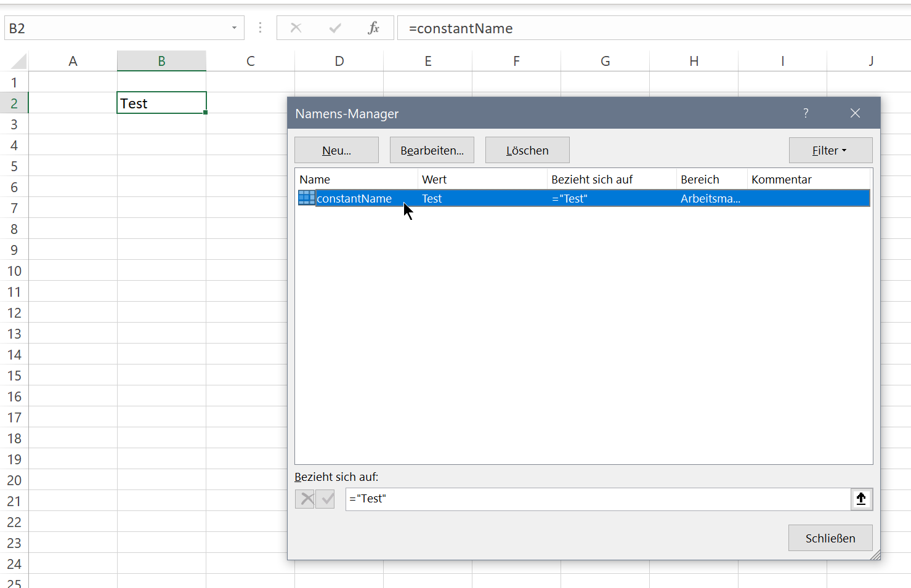Select row 3 header

14,124
